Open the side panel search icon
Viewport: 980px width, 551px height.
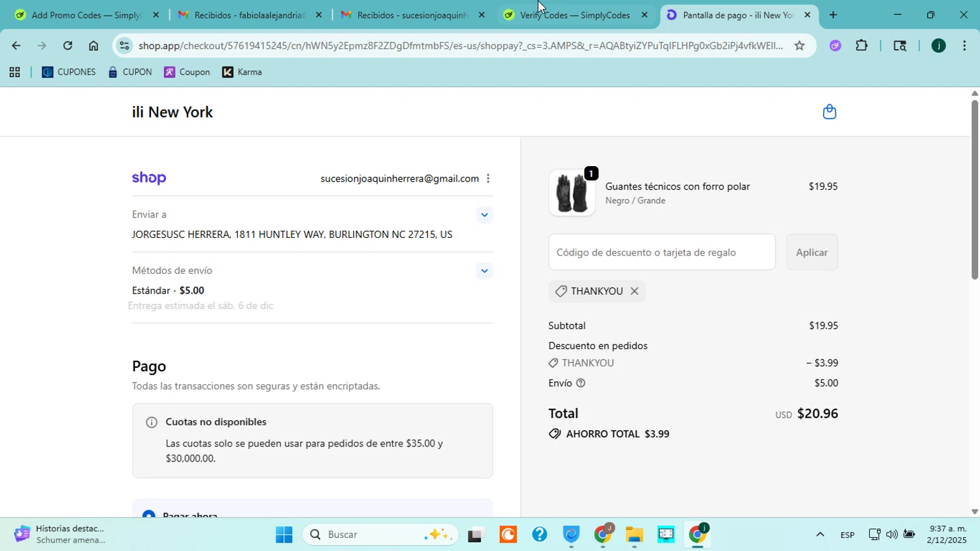pyautogui.click(x=900, y=46)
